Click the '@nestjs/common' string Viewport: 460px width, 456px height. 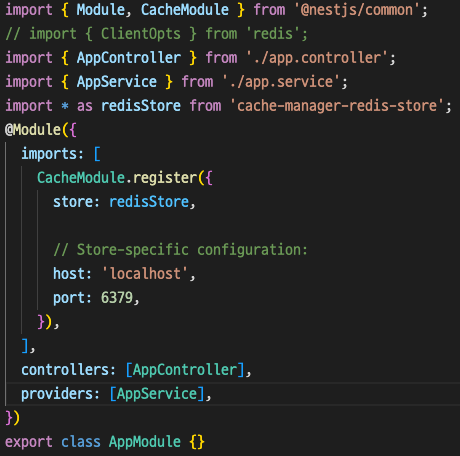pos(357,10)
